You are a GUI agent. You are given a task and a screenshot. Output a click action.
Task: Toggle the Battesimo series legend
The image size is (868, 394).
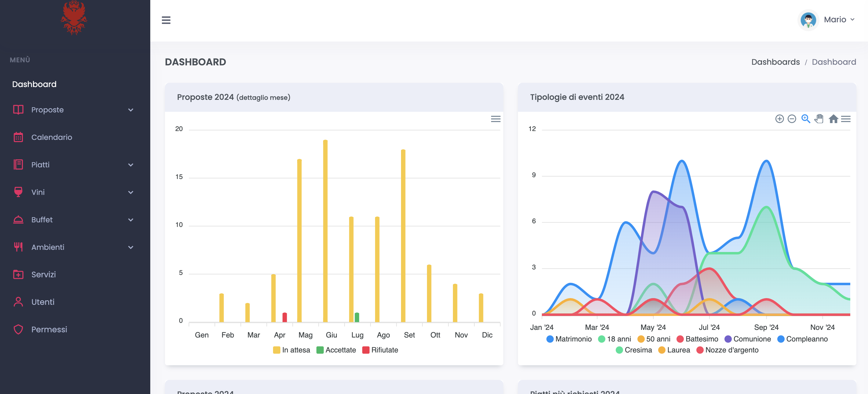coord(697,339)
